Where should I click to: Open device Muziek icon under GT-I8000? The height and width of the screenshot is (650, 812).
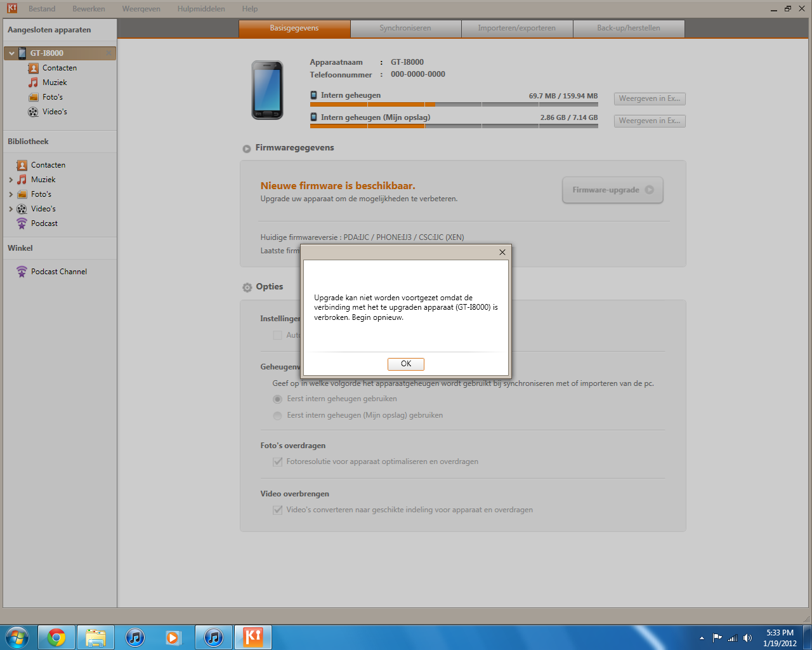33,83
